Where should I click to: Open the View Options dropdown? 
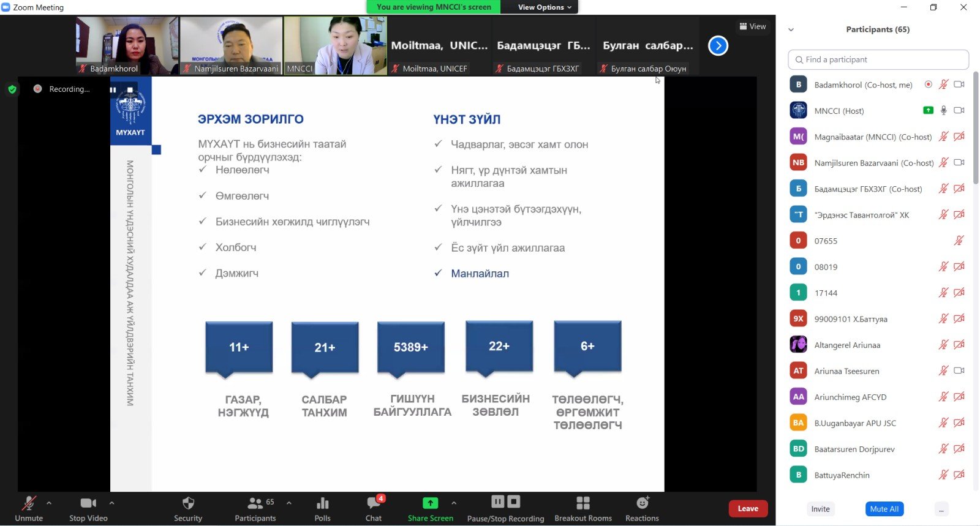pos(544,7)
